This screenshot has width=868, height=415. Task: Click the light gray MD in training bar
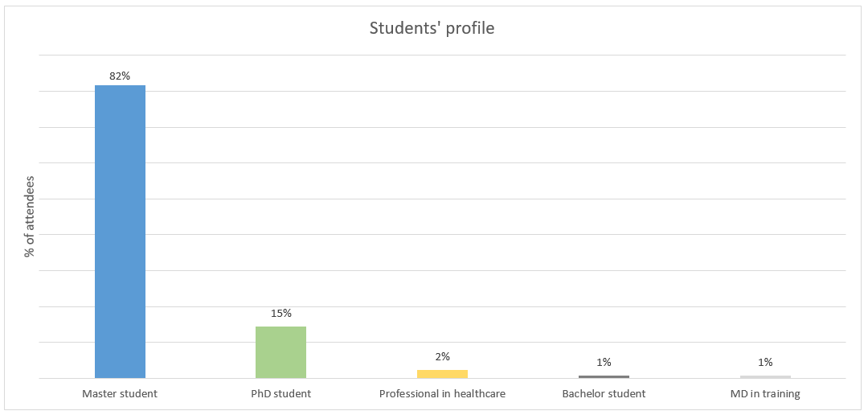coord(765,376)
